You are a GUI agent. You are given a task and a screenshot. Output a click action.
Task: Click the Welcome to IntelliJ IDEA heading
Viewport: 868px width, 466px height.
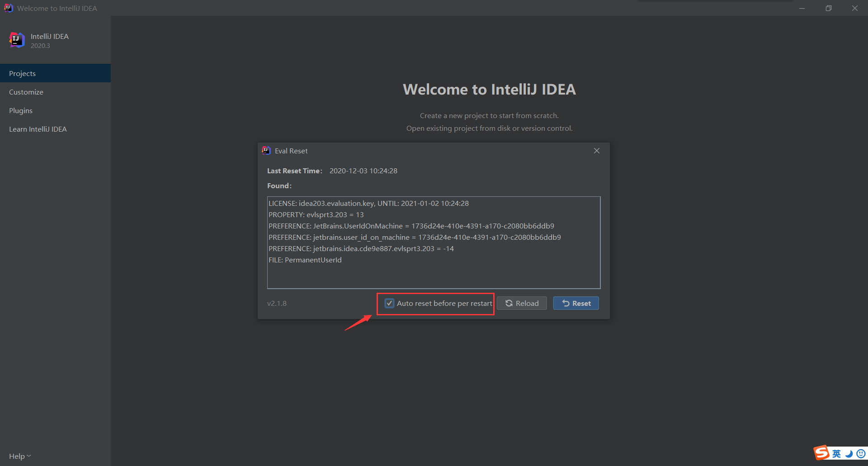tap(489, 89)
